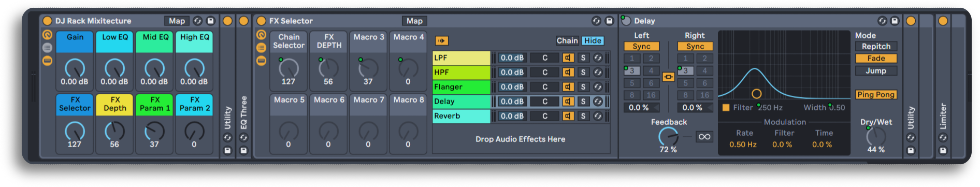
Task: Save the EQ Three preset
Action: click(x=243, y=150)
